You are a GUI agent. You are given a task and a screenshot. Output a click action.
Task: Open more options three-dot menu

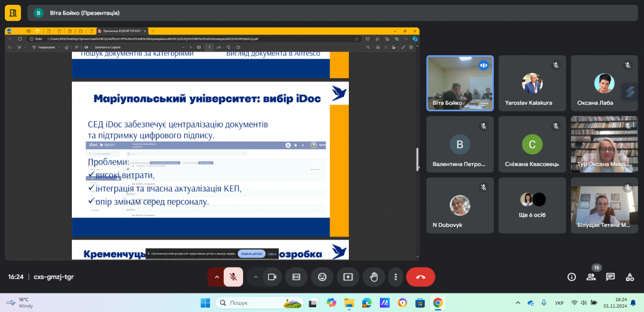[396, 277]
